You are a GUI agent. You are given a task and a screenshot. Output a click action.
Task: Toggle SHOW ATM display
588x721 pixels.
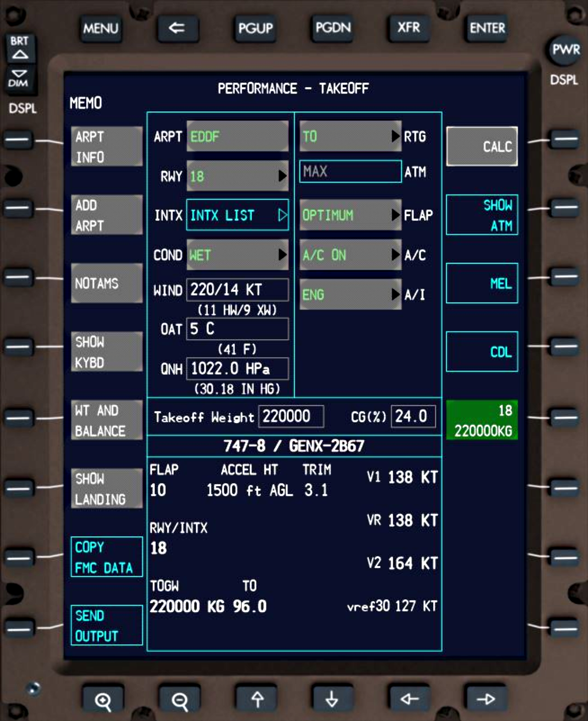click(x=482, y=214)
